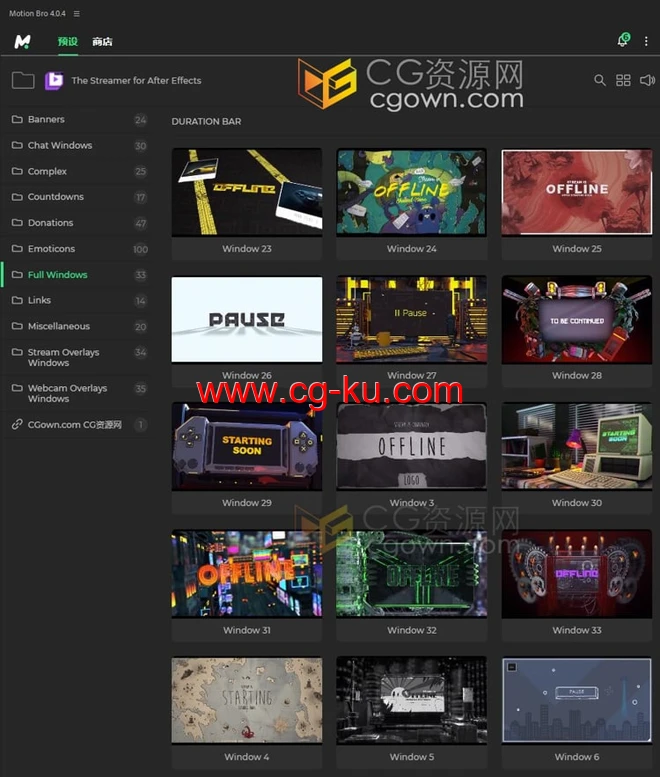Screen dimensions: 660x777
Task: Click the Window 4 label
Action: [x=247, y=757]
